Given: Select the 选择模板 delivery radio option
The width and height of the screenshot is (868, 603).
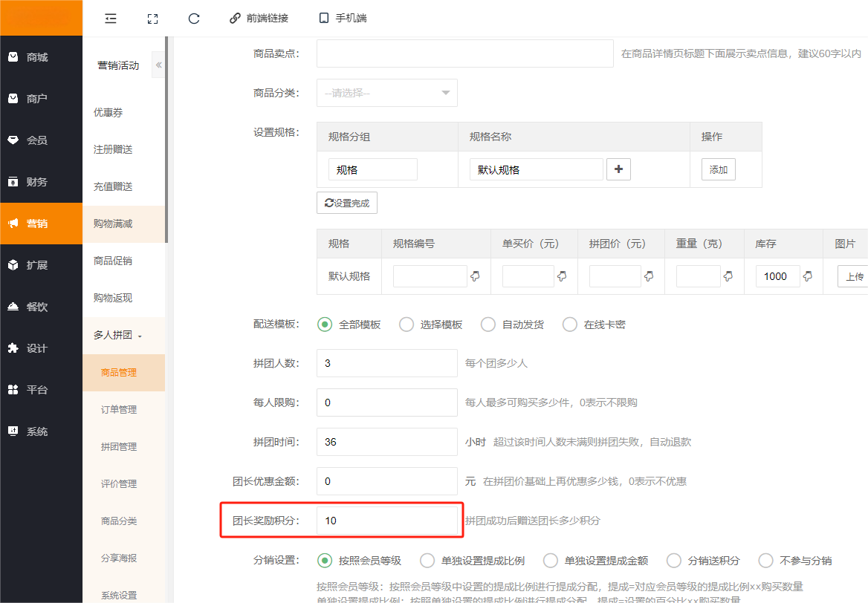Looking at the screenshot, I should coord(407,325).
